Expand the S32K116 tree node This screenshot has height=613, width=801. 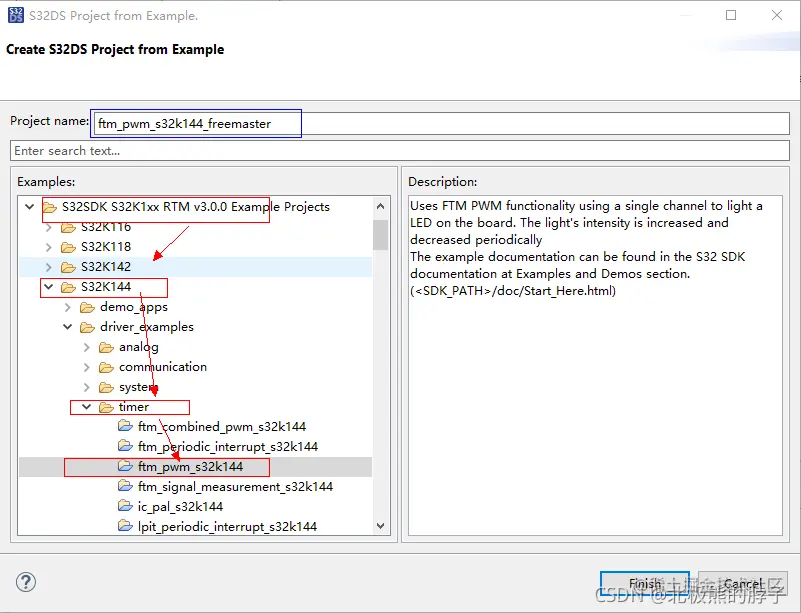click(49, 227)
